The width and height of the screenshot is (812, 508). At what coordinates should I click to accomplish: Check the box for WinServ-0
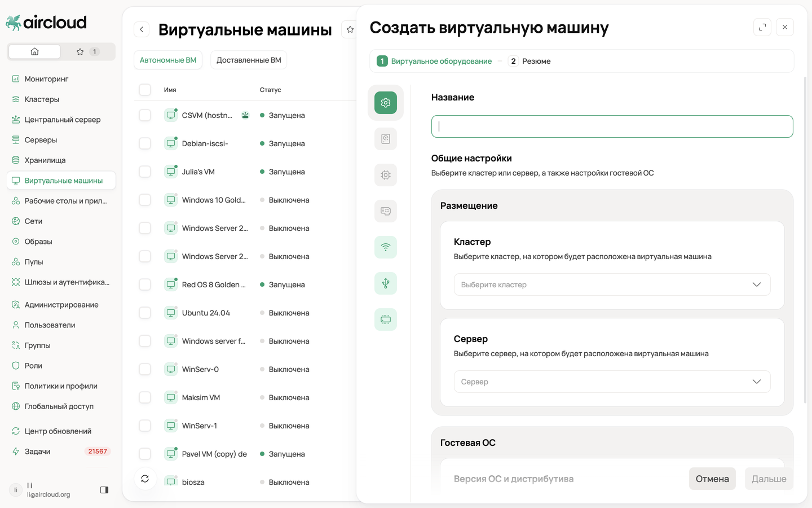145,369
